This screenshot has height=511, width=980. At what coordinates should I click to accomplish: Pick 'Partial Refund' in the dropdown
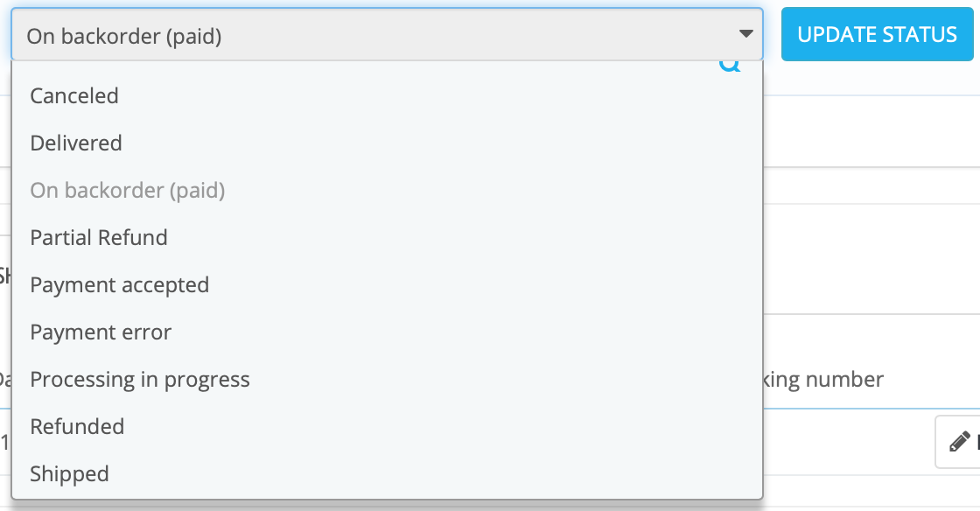point(99,237)
